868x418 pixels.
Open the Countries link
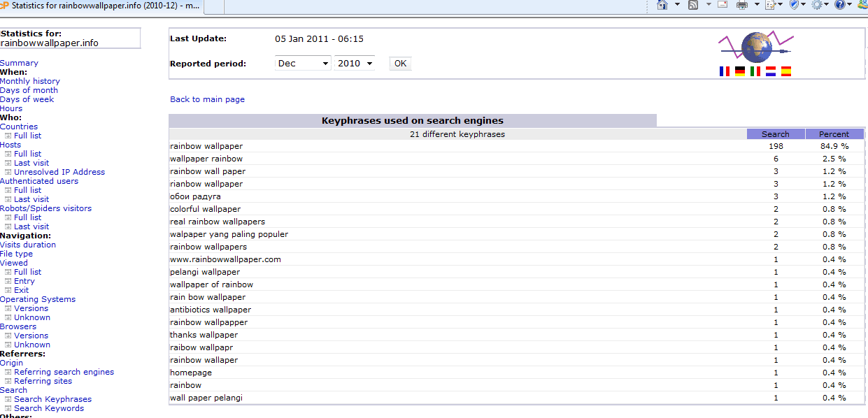point(19,127)
